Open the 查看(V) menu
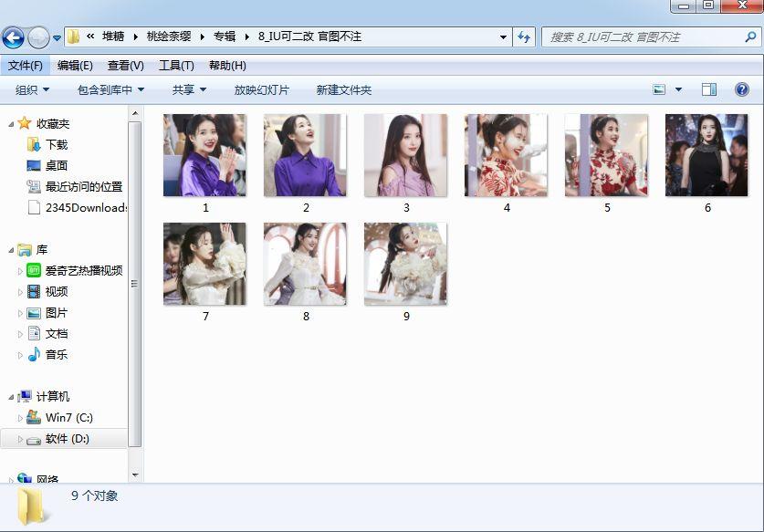764x532 pixels. (126, 66)
